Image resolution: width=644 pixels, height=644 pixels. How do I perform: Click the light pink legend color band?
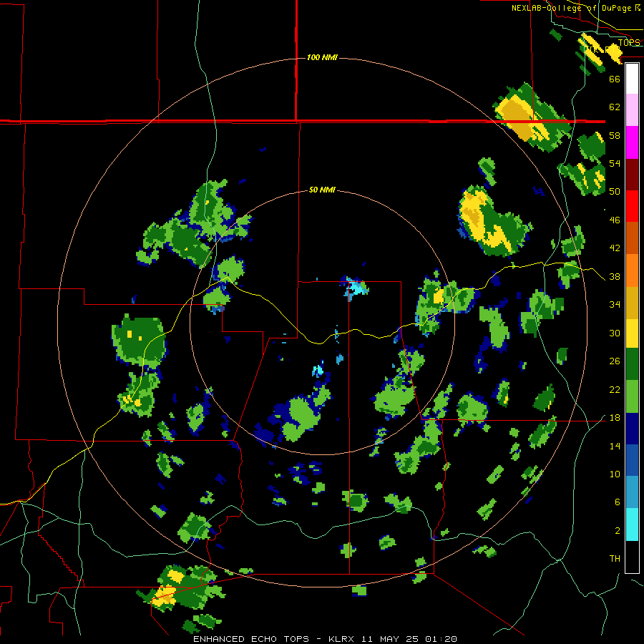click(632, 109)
